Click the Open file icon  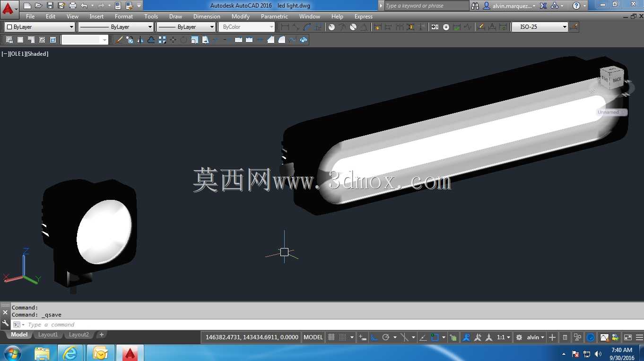(38, 6)
